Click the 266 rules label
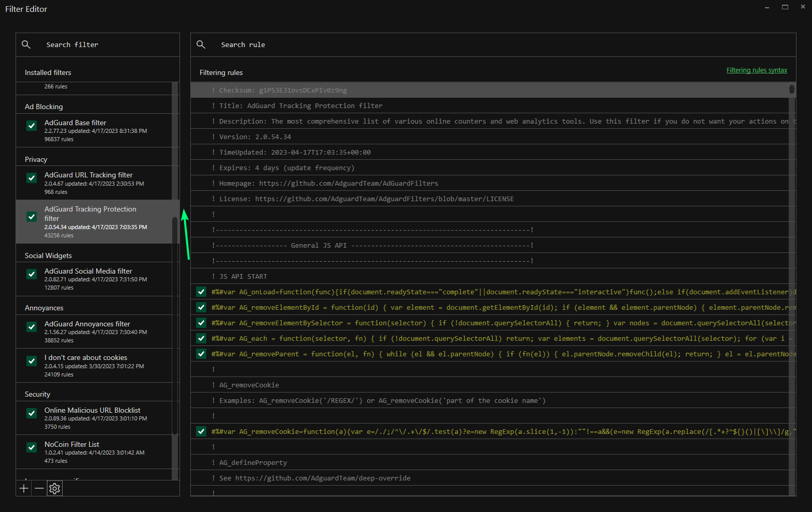The height and width of the screenshot is (512, 812). (56, 86)
